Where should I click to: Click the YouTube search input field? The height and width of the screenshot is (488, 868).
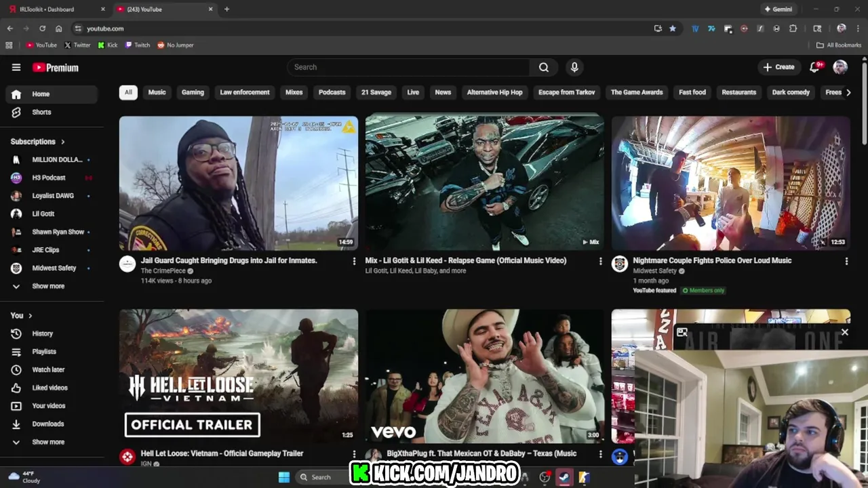point(408,67)
